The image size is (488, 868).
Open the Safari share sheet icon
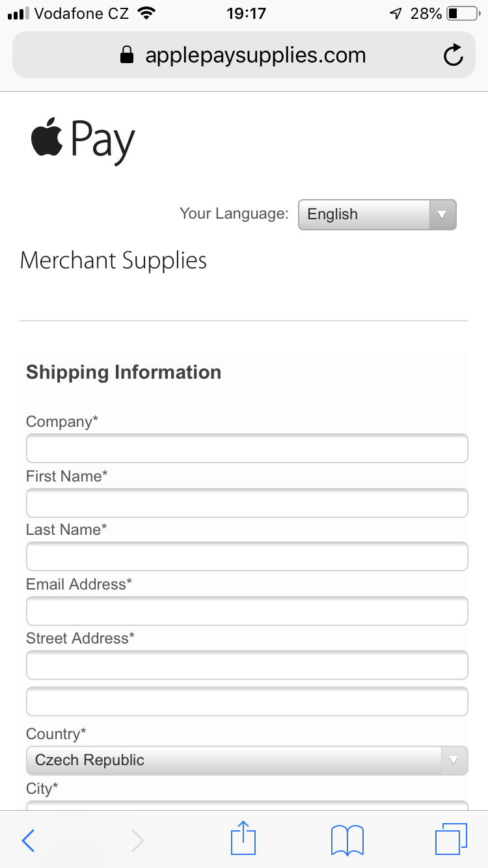243,839
